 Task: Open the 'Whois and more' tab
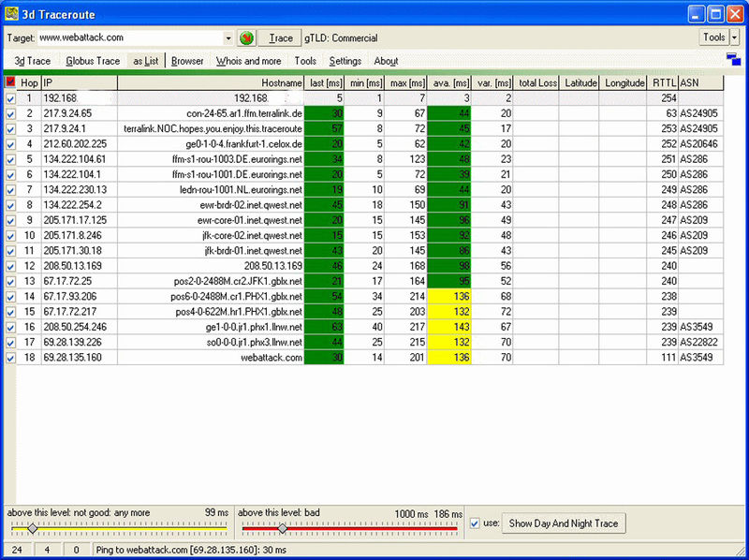248,61
